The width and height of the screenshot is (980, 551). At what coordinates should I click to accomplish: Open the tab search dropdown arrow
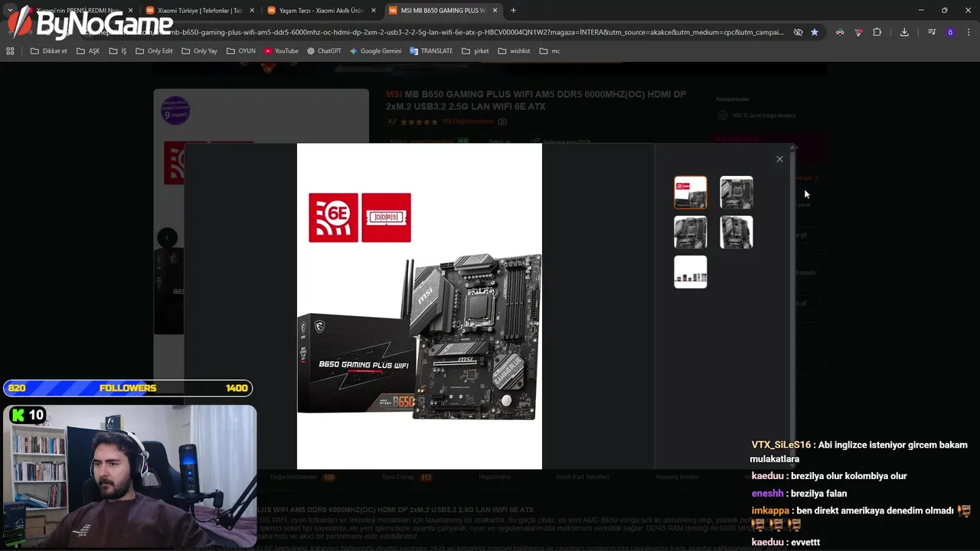[10, 11]
